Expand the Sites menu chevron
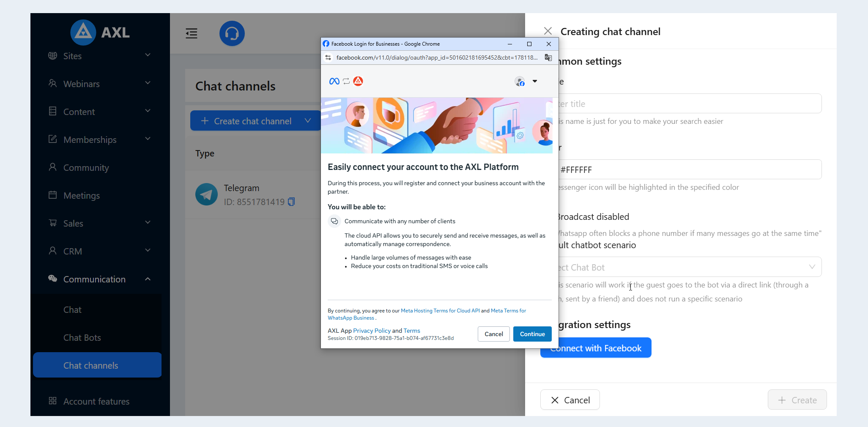Viewport: 868px width, 427px height. tap(148, 55)
